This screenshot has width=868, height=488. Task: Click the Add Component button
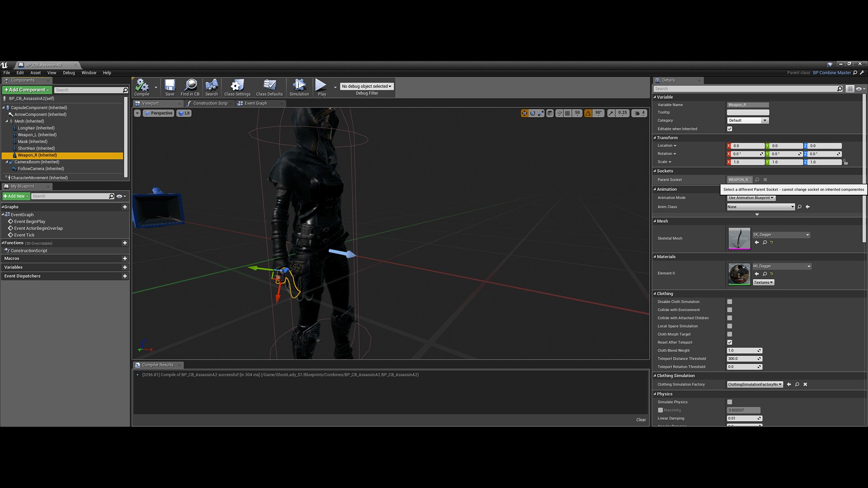pyautogui.click(x=27, y=90)
